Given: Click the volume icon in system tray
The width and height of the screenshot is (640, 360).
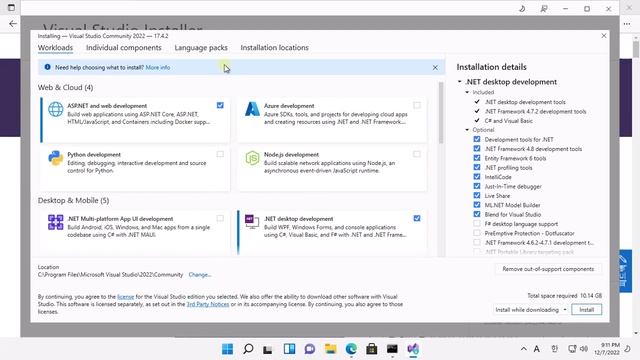Looking at the screenshot, I should coord(584,349).
